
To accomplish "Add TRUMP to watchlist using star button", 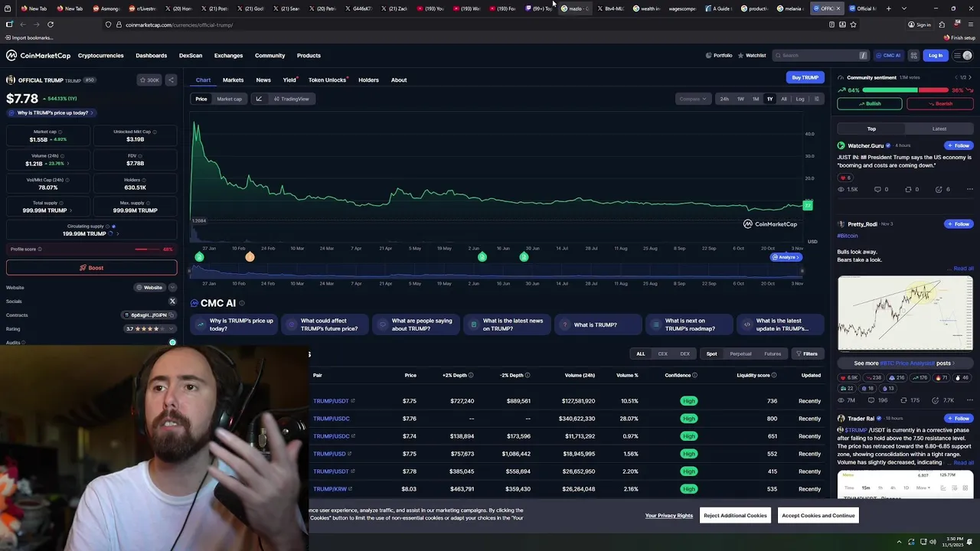I will [x=149, y=80].
